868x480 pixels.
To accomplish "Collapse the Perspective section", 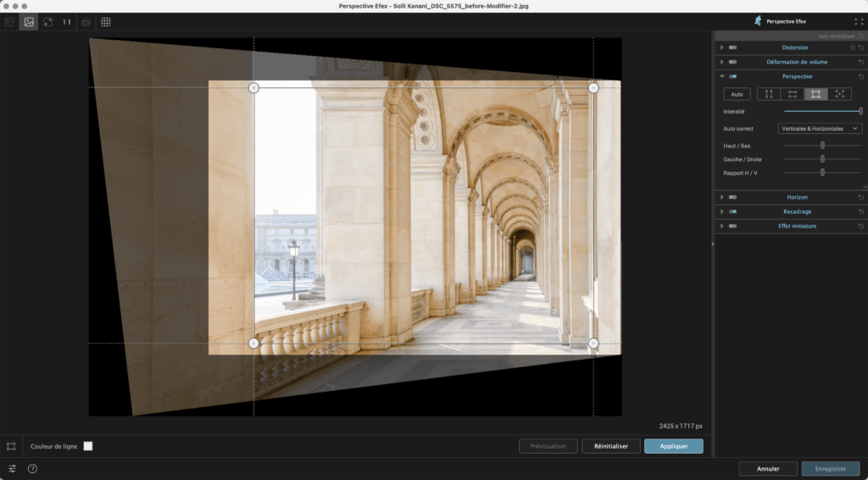I will click(x=722, y=76).
